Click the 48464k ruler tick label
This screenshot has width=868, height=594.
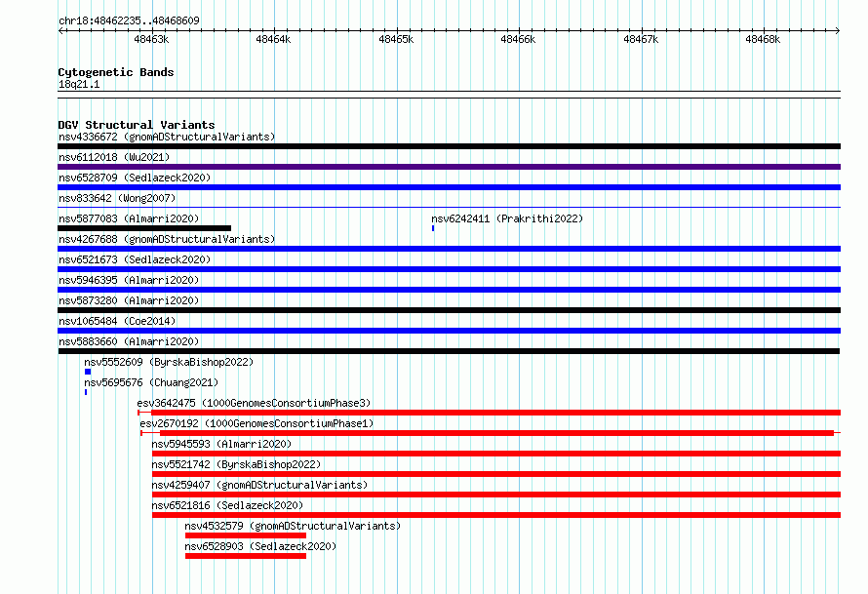[x=273, y=39]
